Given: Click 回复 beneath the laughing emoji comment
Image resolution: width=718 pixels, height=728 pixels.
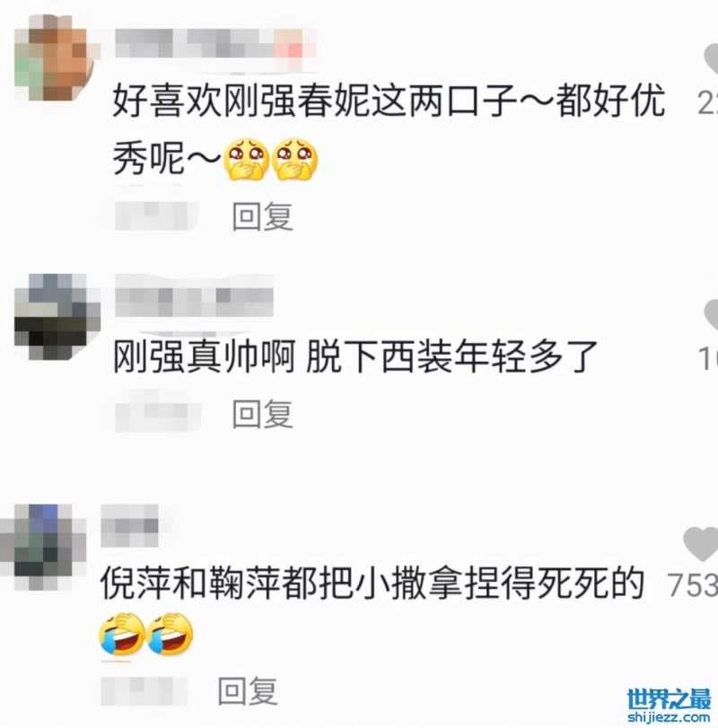Looking at the screenshot, I should [x=249, y=691].
